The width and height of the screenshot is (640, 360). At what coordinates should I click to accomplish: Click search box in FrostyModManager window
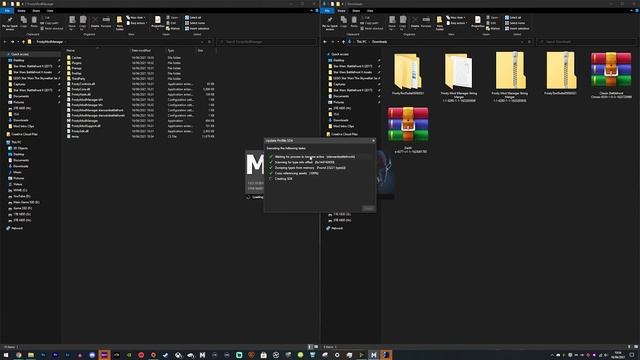tap(267, 42)
